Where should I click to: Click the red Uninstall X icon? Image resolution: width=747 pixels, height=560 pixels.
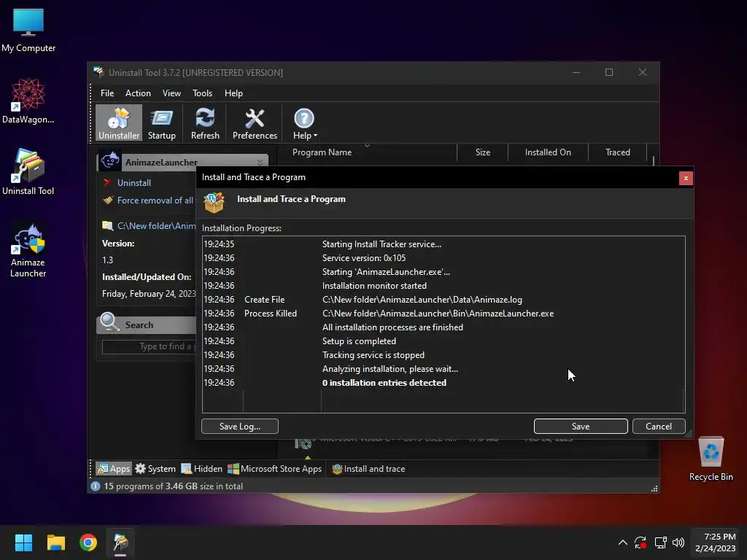click(107, 182)
